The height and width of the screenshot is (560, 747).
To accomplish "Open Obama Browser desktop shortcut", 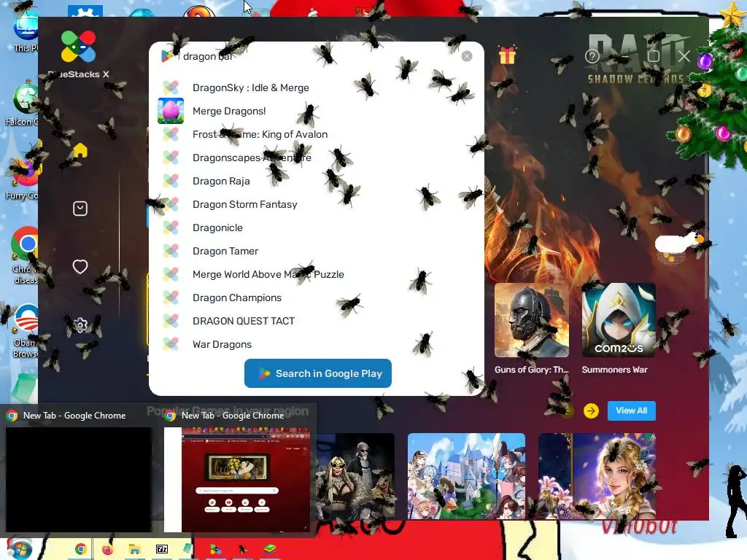I will (x=25, y=330).
